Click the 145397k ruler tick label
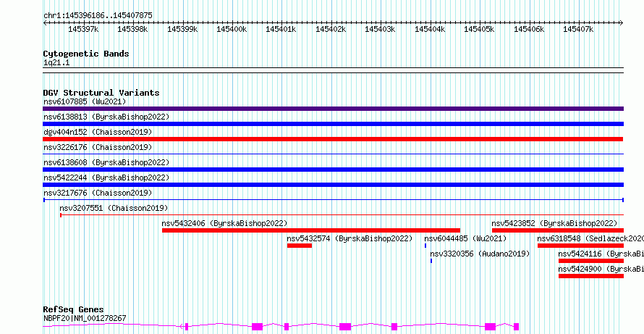The image size is (644, 334). (x=83, y=29)
